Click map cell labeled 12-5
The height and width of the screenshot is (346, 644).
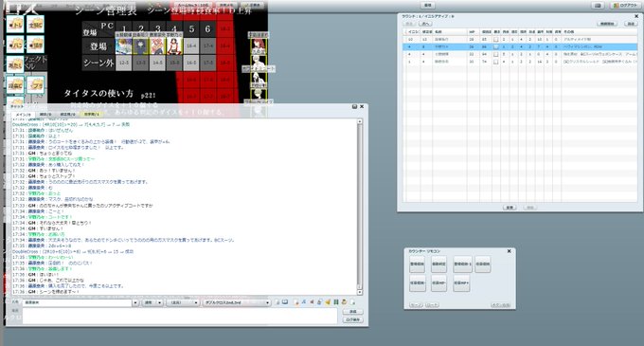124,63
